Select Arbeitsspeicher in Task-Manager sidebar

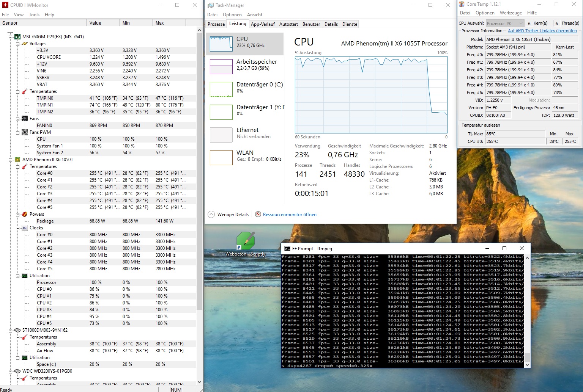(x=245, y=67)
